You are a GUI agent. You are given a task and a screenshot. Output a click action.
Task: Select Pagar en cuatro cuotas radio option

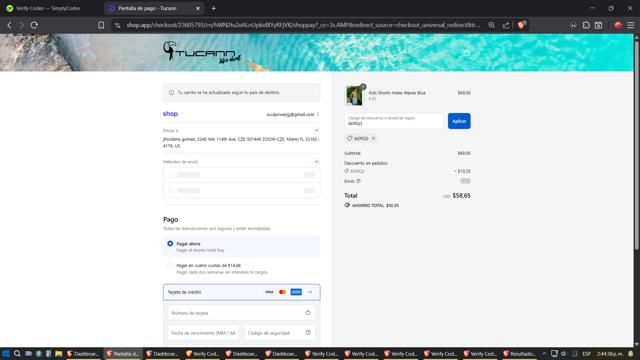pos(170,266)
